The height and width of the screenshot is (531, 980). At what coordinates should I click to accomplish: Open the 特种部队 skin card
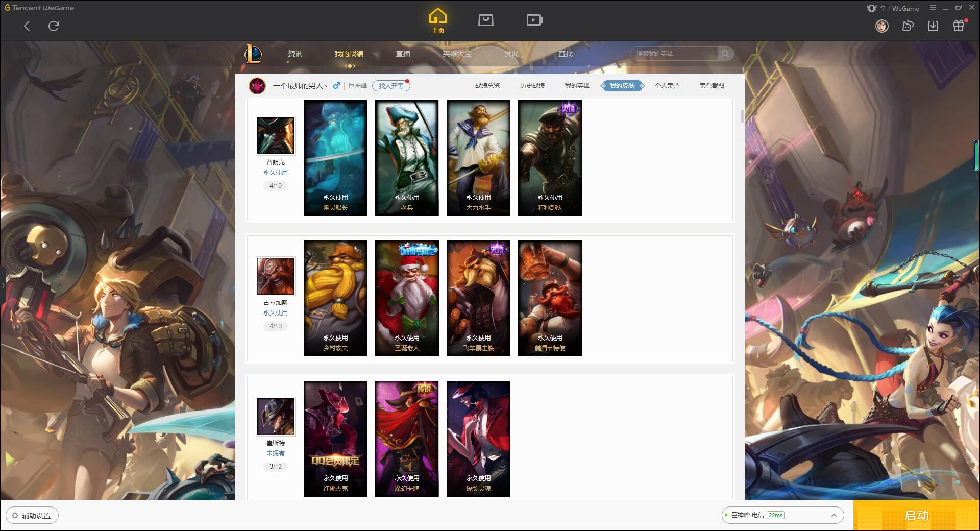click(550, 158)
